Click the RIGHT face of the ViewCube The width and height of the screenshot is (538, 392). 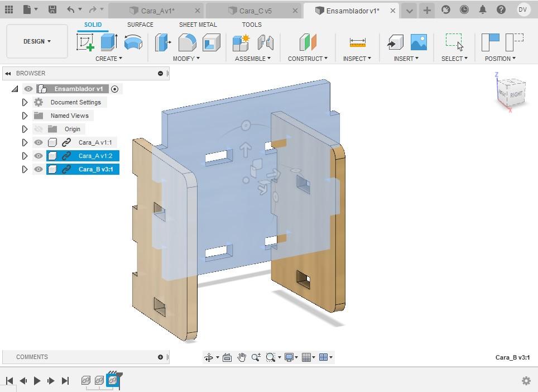point(516,94)
